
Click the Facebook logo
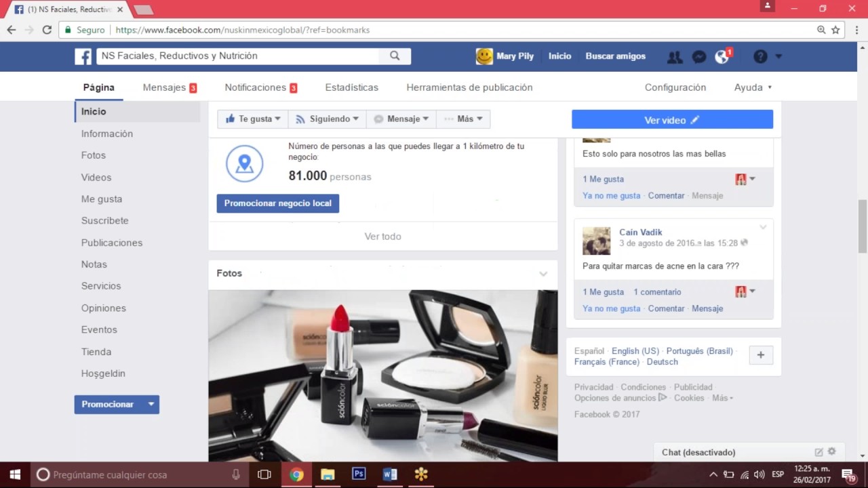tap(83, 56)
